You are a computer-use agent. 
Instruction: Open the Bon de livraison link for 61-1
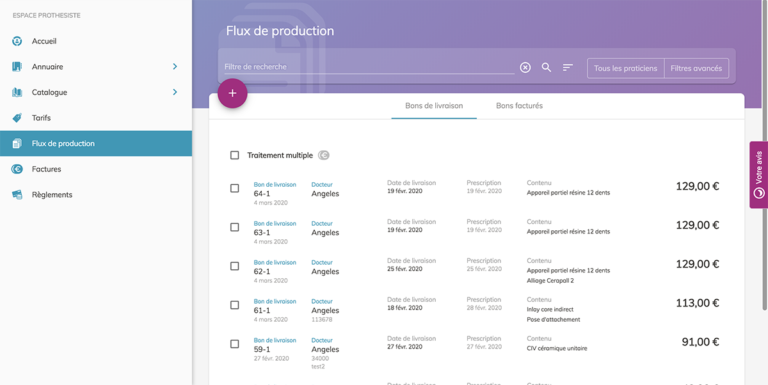point(275,301)
